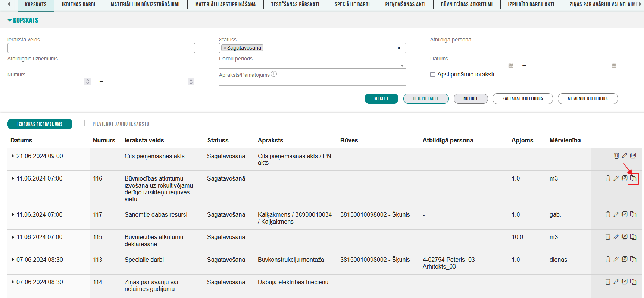644x298 pixels.
Task: Open the start date calendar picker
Action: pyautogui.click(x=511, y=65)
